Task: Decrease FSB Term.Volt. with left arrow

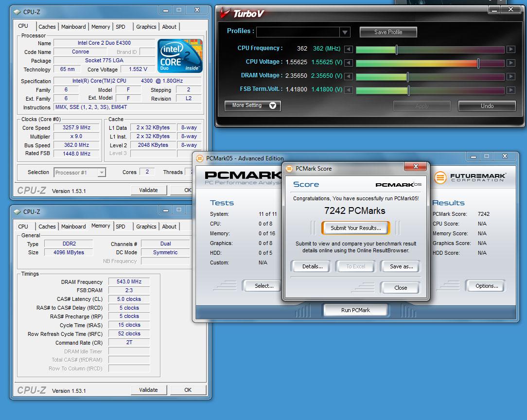Action: tap(349, 90)
